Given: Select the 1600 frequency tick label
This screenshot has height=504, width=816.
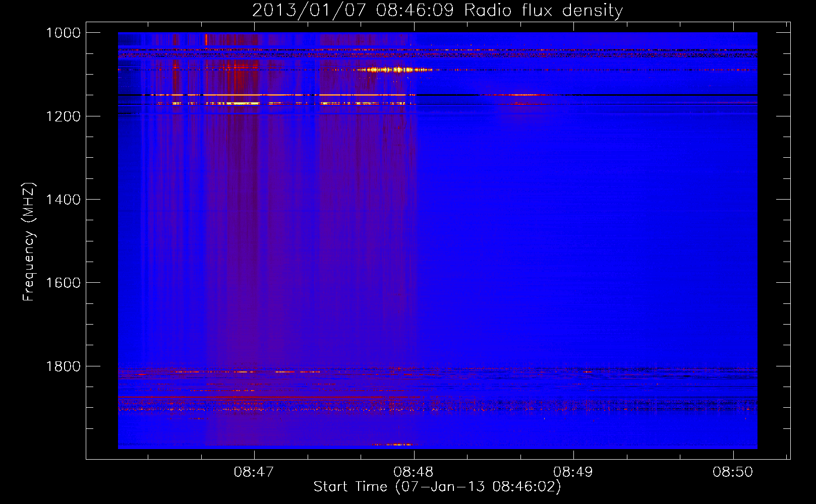Looking at the screenshot, I should point(63,283).
